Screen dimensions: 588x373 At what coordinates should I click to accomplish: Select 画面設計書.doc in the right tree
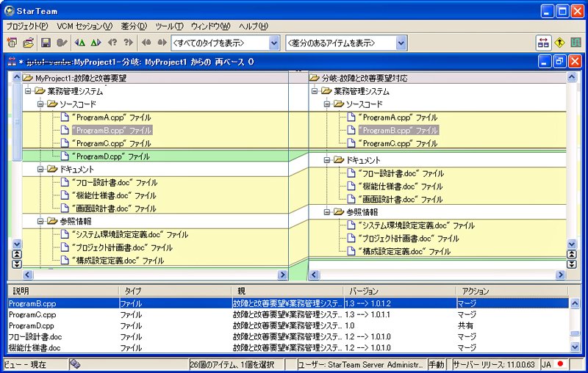pyautogui.click(x=401, y=199)
